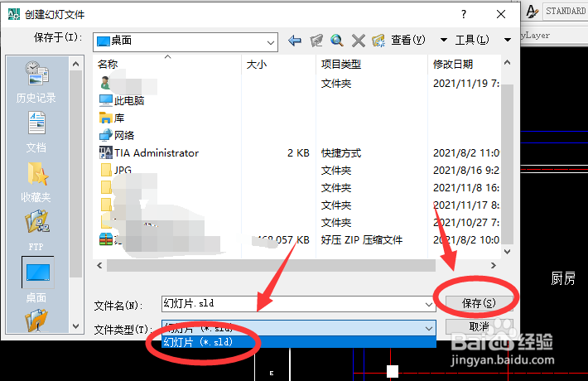Click the 保存(S) button
The height and width of the screenshot is (381, 588).
click(x=479, y=303)
